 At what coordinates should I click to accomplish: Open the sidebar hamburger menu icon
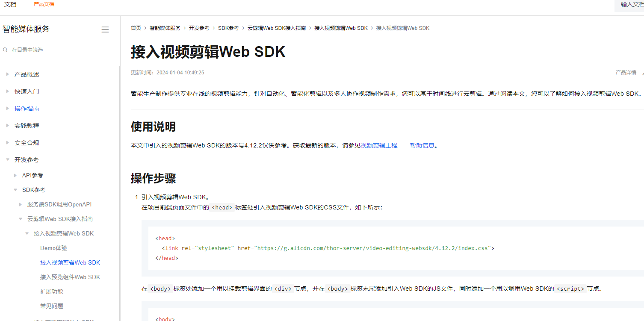pos(105,29)
